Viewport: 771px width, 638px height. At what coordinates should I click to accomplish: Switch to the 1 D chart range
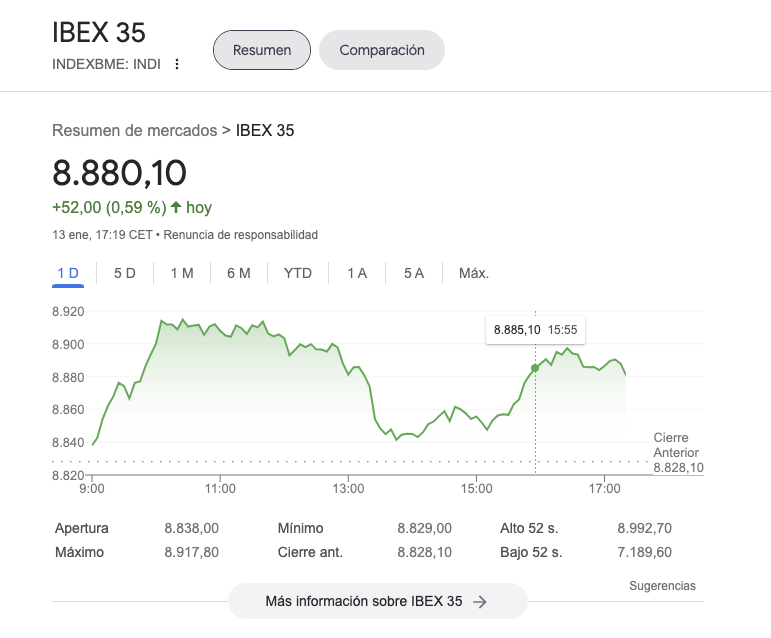click(68, 273)
